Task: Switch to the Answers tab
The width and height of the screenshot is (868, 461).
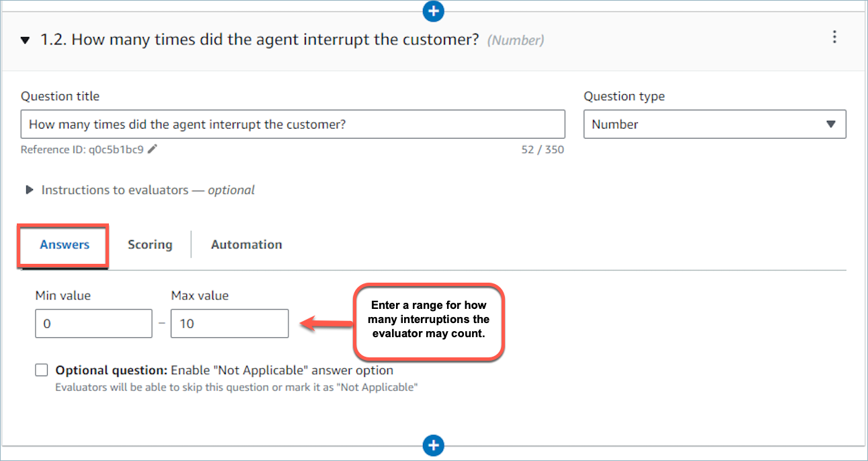Action: pos(65,245)
